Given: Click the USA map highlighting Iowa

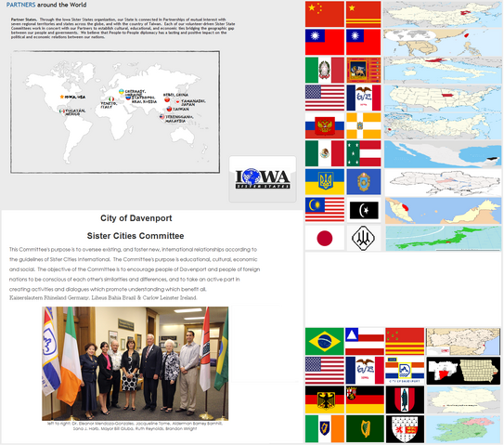Looking at the screenshot, I should (x=443, y=98).
